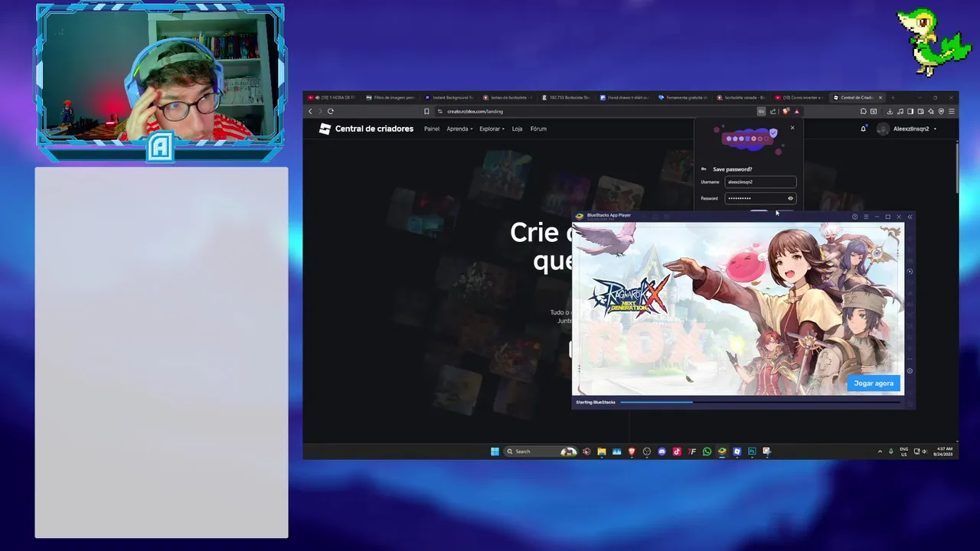Show hidden system tray icons chevron
The width and height of the screenshot is (980, 551).
click(x=880, y=452)
